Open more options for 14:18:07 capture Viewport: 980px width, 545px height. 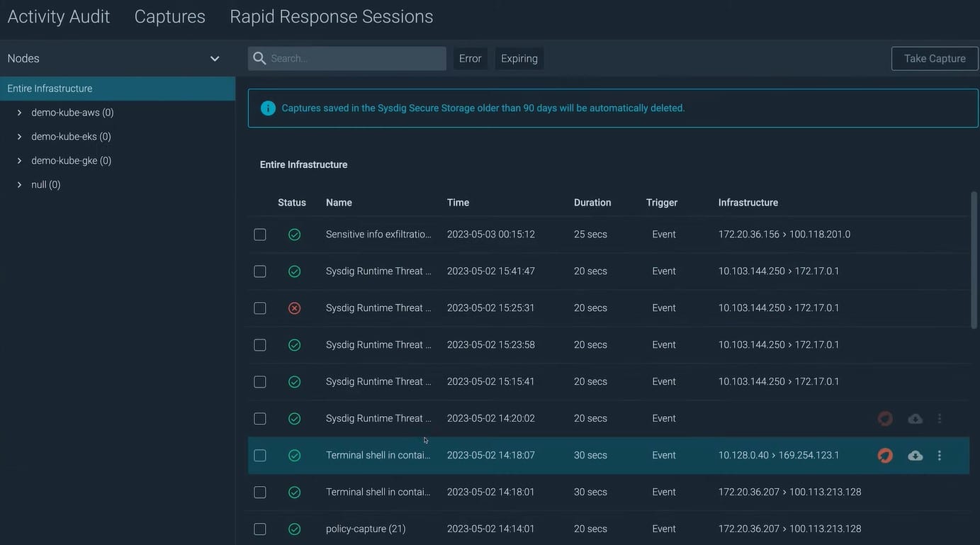click(x=940, y=456)
